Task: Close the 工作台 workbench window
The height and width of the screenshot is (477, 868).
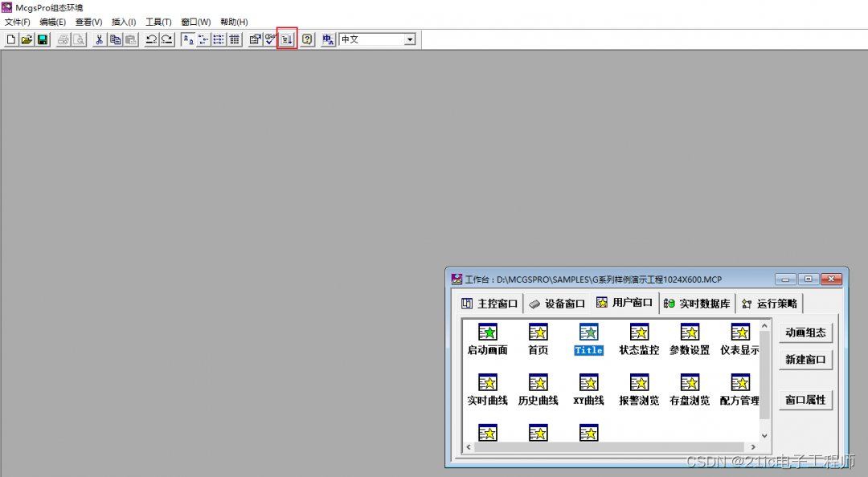Action: pyautogui.click(x=831, y=279)
